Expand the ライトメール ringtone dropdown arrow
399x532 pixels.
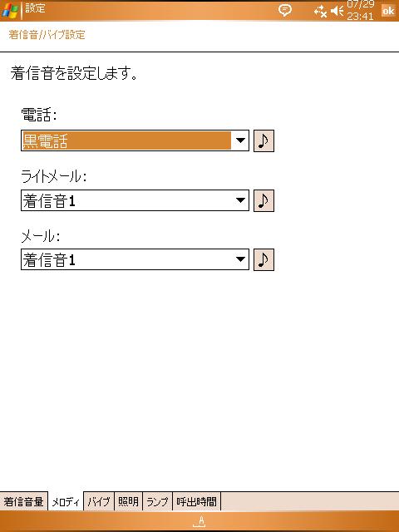[x=240, y=200]
